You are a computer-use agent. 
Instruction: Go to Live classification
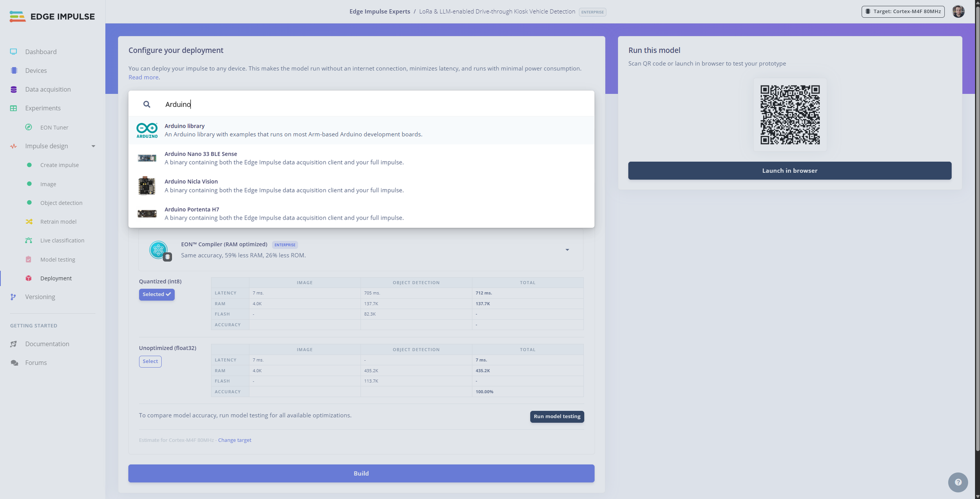pos(62,240)
